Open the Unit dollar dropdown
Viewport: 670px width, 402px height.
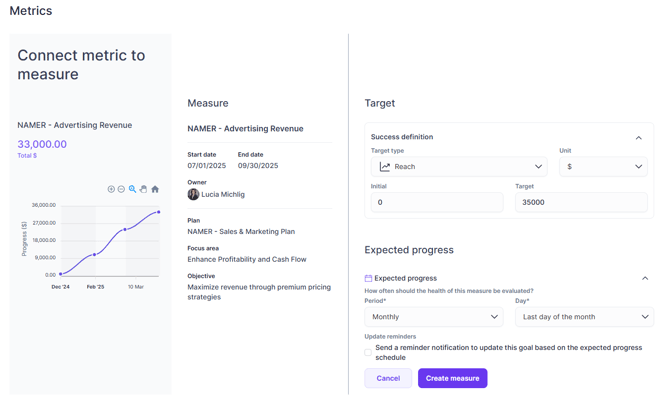(x=603, y=167)
